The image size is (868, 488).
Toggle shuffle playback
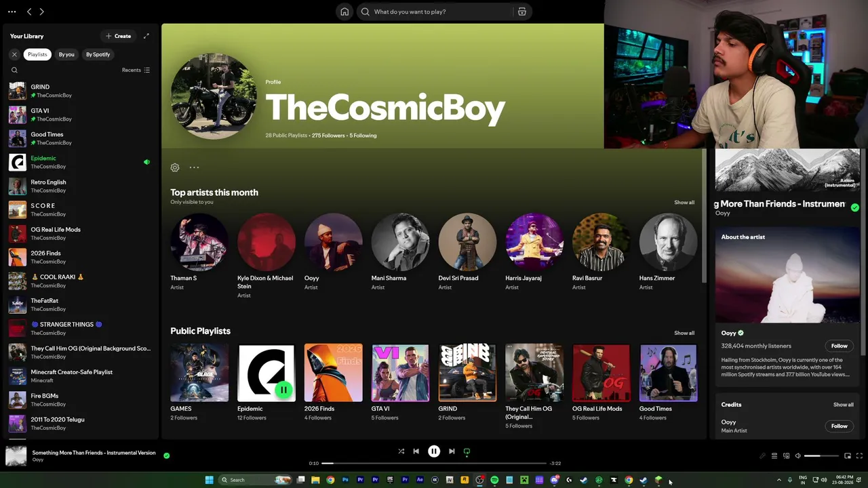pyautogui.click(x=401, y=451)
